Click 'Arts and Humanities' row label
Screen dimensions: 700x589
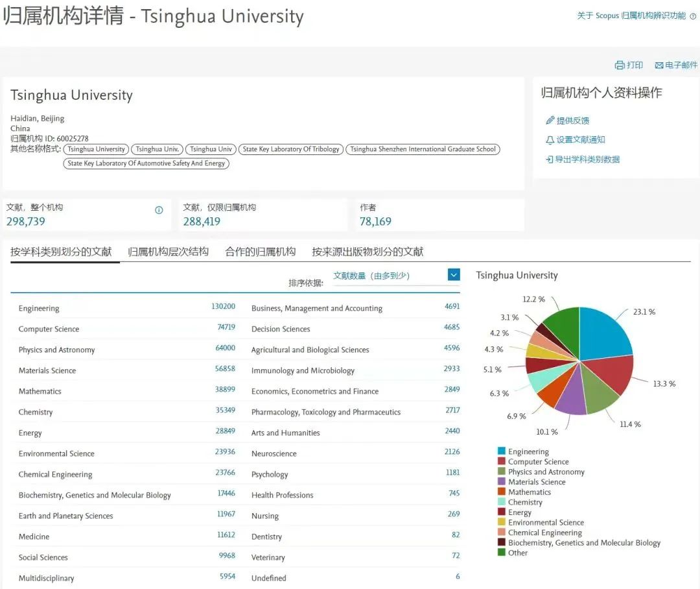click(285, 433)
